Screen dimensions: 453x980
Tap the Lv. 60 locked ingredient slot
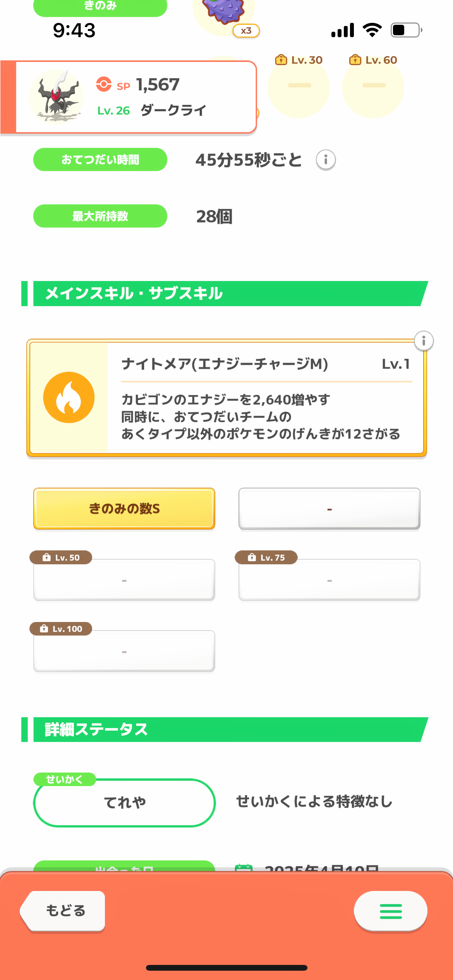(x=373, y=86)
